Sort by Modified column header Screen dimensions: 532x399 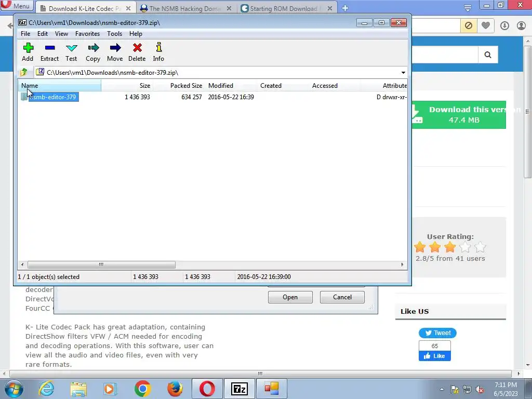coord(231,86)
